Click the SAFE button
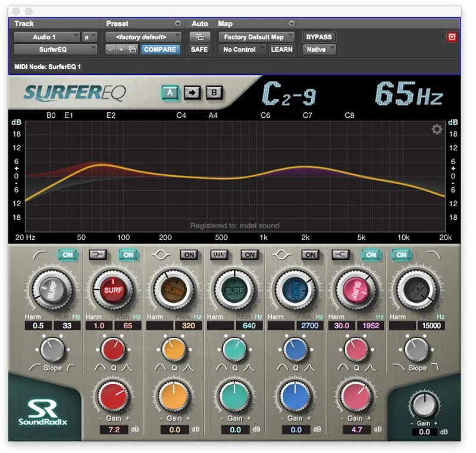476x453 pixels. click(x=199, y=49)
